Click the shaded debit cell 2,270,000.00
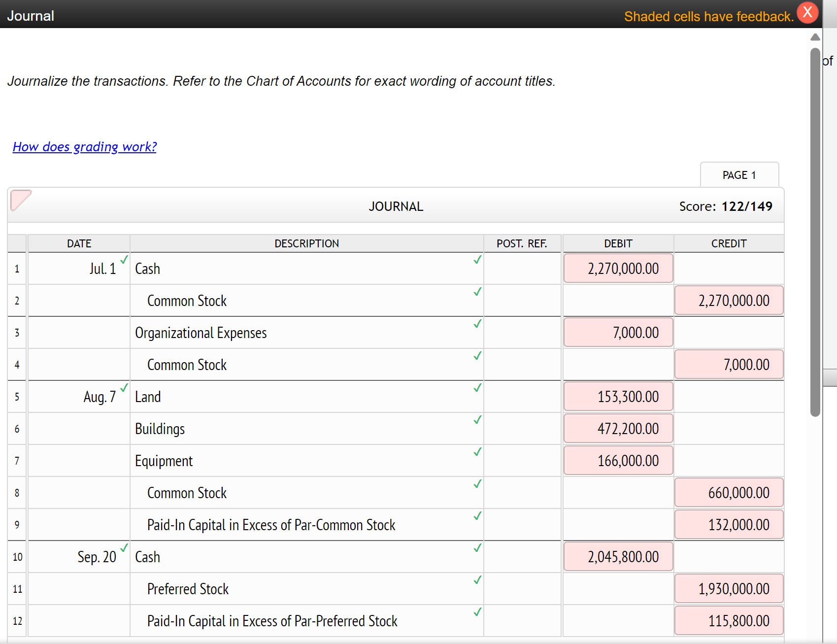Screen dimensions: 837x644 pyautogui.click(x=618, y=269)
